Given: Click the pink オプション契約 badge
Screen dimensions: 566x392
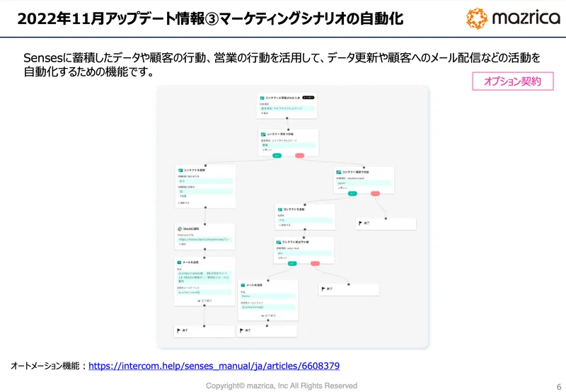Looking at the screenshot, I should click(x=512, y=81).
